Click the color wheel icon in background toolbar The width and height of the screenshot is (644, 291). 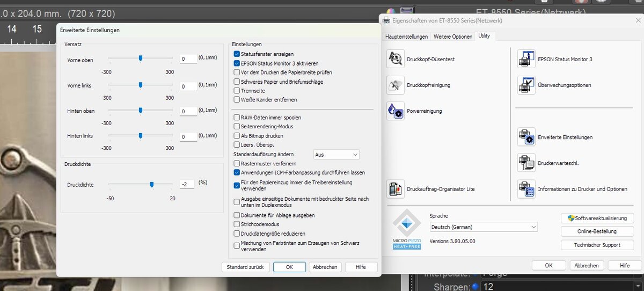[x=391, y=11]
